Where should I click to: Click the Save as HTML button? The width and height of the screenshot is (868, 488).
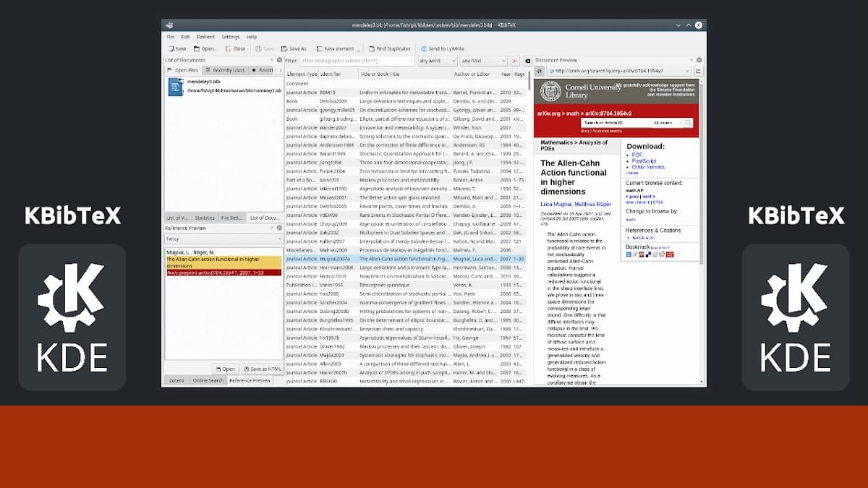click(x=262, y=369)
